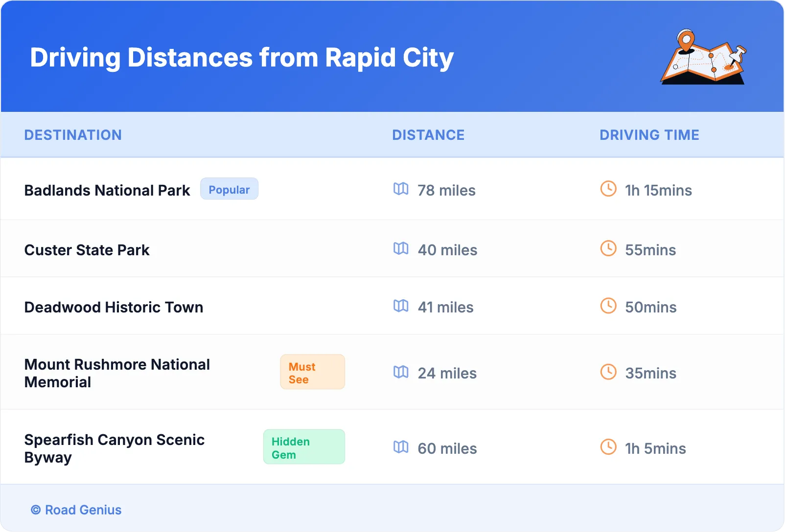Screen dimensions: 785x532
Task: Select Badlands National Park destination name
Action: coord(107,190)
